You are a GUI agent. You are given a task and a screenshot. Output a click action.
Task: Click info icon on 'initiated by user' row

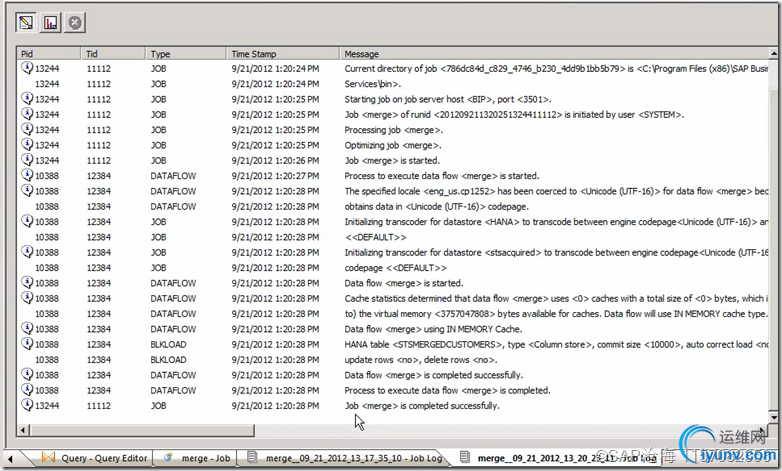(x=27, y=114)
